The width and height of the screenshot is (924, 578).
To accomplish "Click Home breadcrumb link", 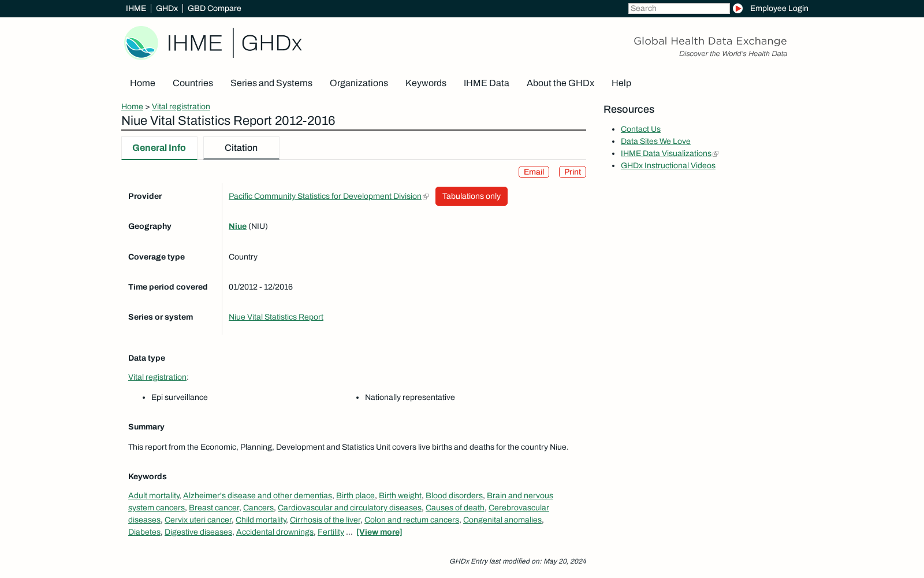I will pos(132,106).
